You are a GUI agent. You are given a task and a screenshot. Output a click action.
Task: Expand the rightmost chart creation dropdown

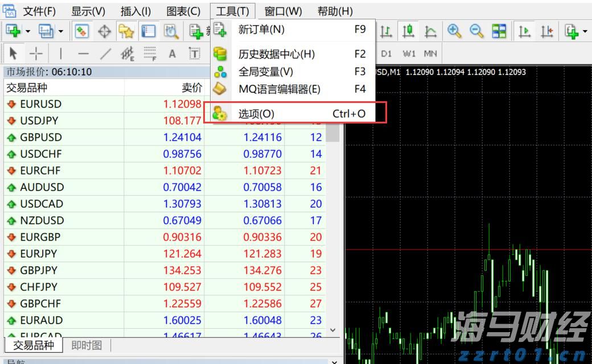585,31
